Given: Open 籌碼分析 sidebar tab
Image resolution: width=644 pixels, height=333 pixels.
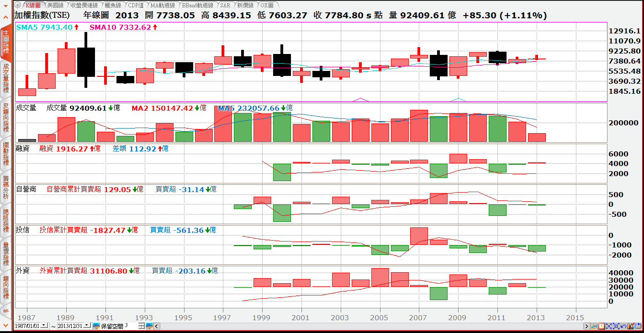Looking at the screenshot, I should click(6, 187).
